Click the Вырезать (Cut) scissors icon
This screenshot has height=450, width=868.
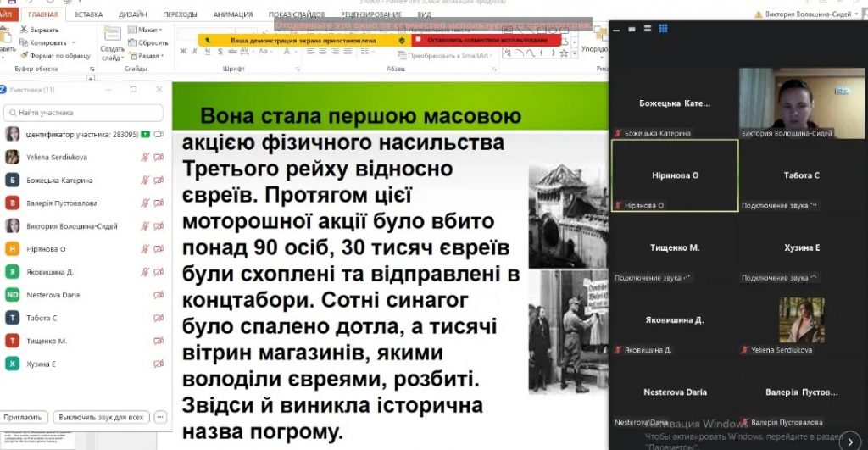22,30
